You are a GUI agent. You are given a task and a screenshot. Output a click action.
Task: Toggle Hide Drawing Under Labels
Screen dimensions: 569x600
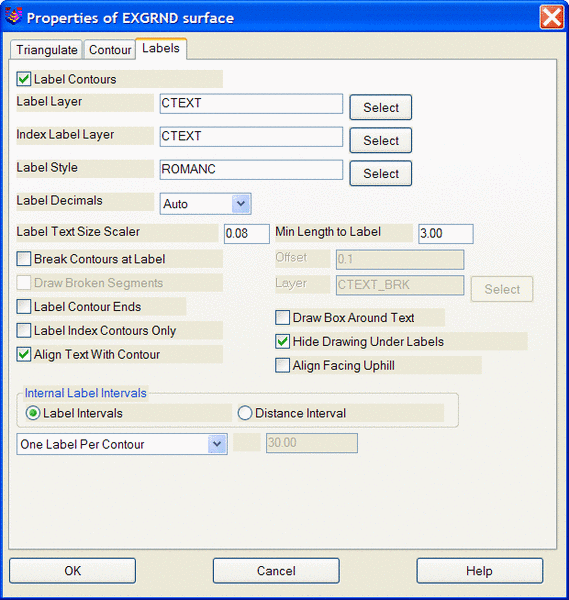pos(282,341)
